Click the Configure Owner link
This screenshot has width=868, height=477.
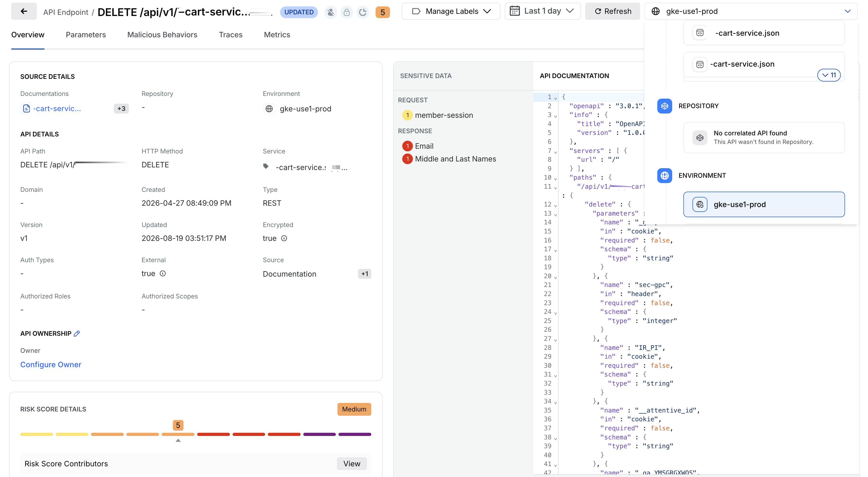tap(51, 365)
